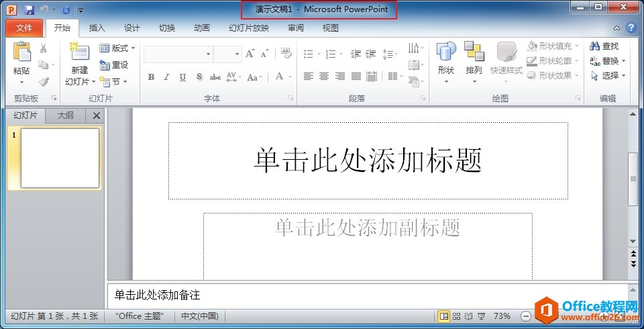Click the Increase List Level icon
Screen dimensions: 644x329
coord(370,54)
